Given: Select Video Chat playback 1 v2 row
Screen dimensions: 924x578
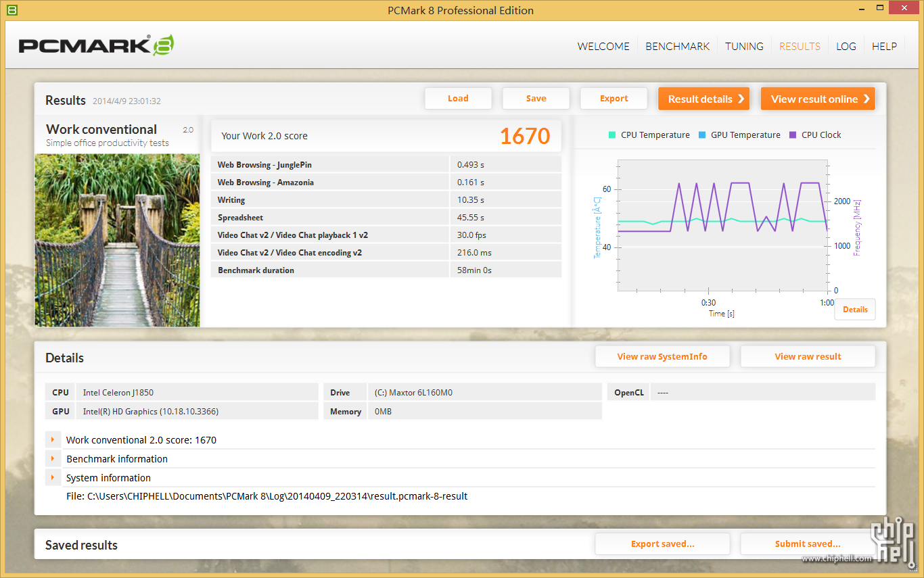Looking at the screenshot, I should point(386,235).
